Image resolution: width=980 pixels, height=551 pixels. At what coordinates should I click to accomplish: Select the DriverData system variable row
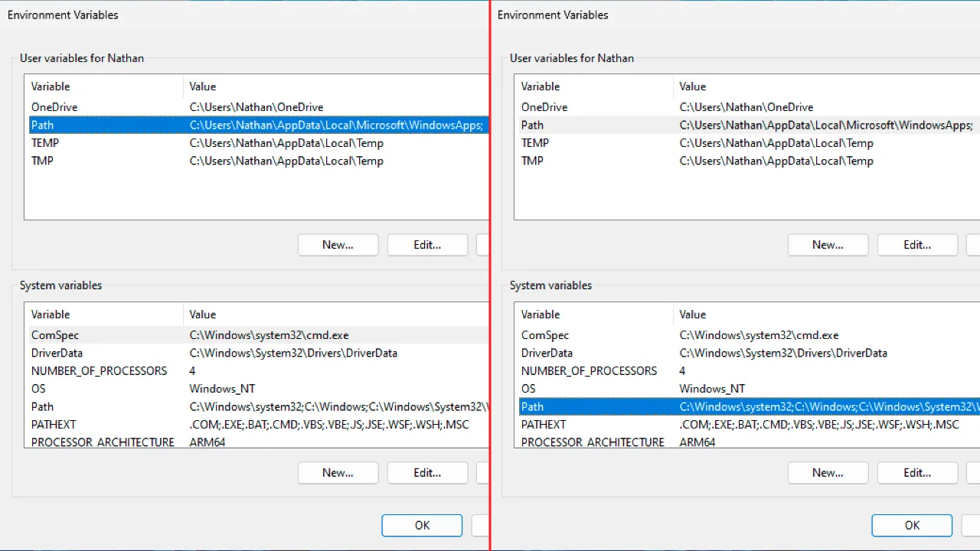(x=57, y=353)
